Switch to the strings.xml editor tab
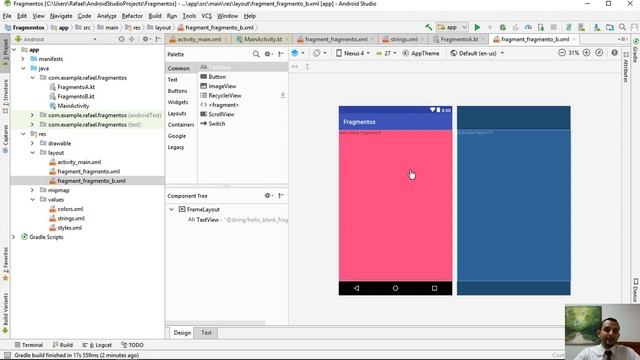This screenshot has width=640, height=360. (403, 39)
